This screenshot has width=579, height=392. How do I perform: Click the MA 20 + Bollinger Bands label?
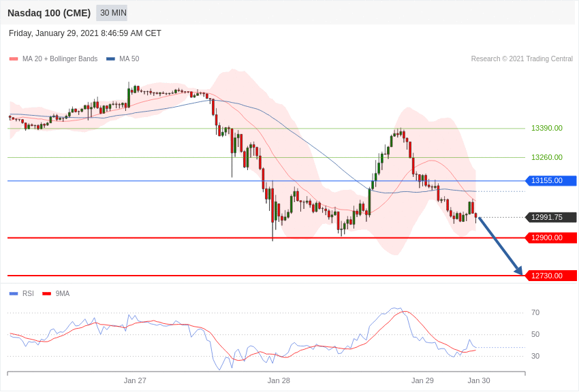[60, 59]
